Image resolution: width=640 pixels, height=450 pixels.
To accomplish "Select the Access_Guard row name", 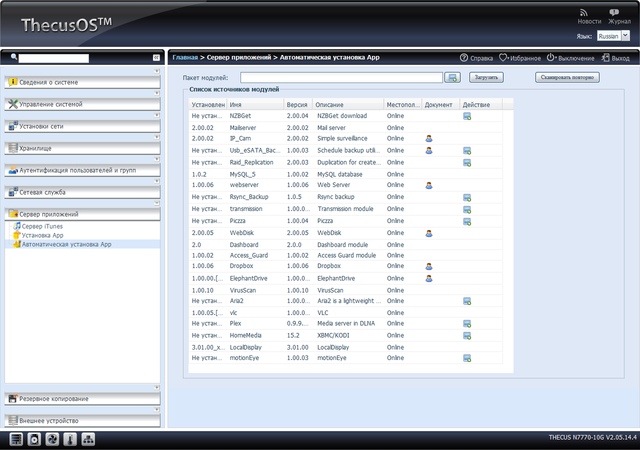I will (249, 256).
